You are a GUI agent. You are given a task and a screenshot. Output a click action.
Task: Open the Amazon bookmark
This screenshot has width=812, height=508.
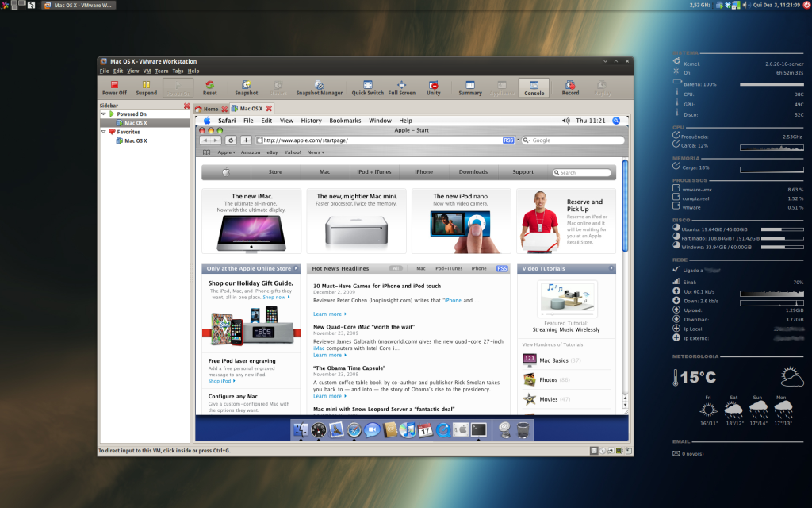point(250,152)
